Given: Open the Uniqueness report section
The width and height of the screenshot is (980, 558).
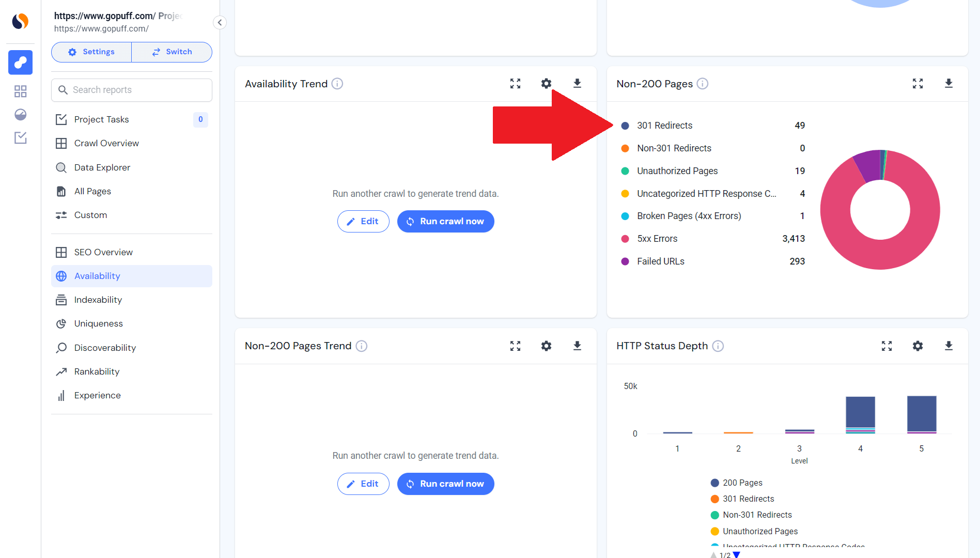Looking at the screenshot, I should [x=98, y=323].
